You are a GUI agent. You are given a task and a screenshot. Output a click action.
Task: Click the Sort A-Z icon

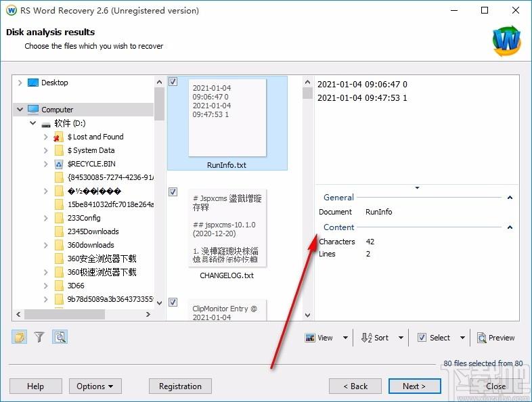tap(366, 338)
